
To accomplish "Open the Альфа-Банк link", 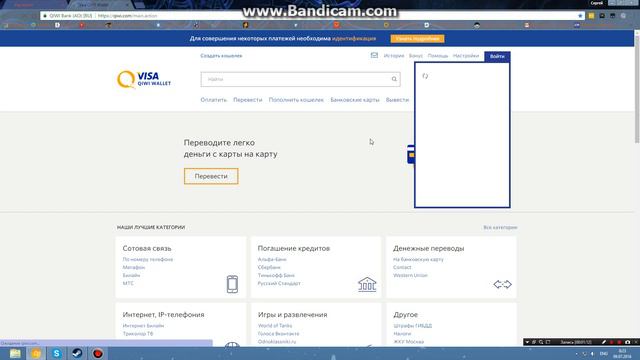I will (272, 259).
